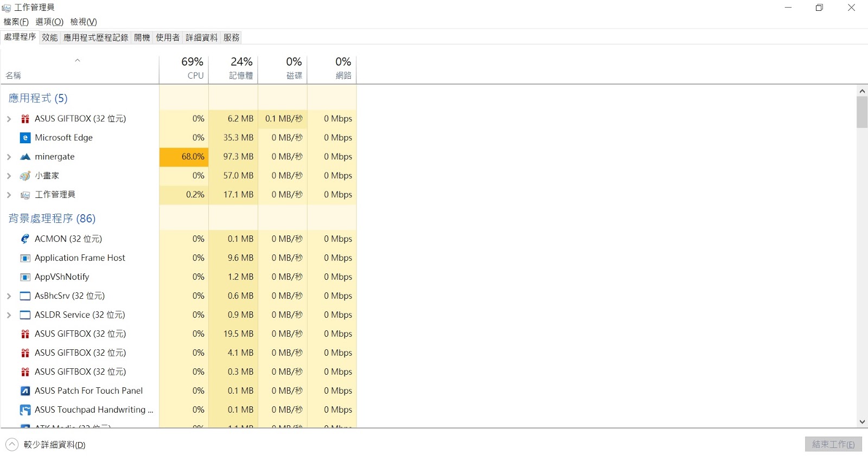
Task: Click the 57.0 MB memory value
Action: [238, 176]
